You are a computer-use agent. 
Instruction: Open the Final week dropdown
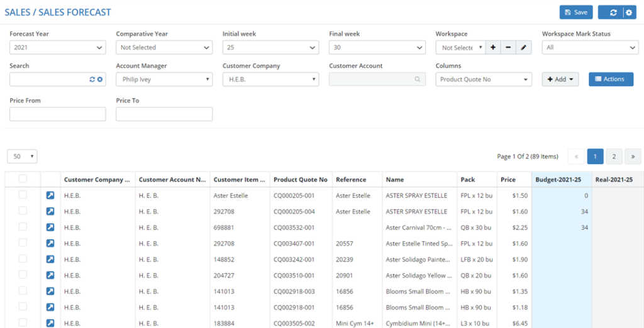coord(377,48)
